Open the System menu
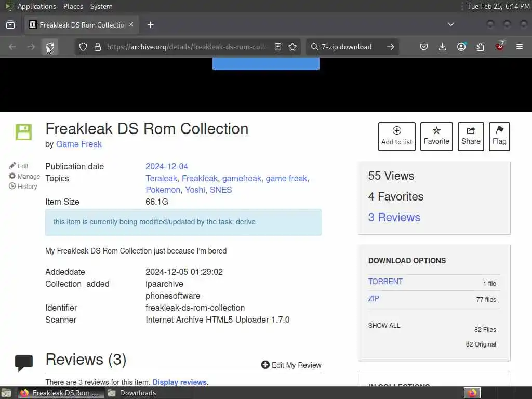This screenshot has width=532, height=399. (101, 6)
